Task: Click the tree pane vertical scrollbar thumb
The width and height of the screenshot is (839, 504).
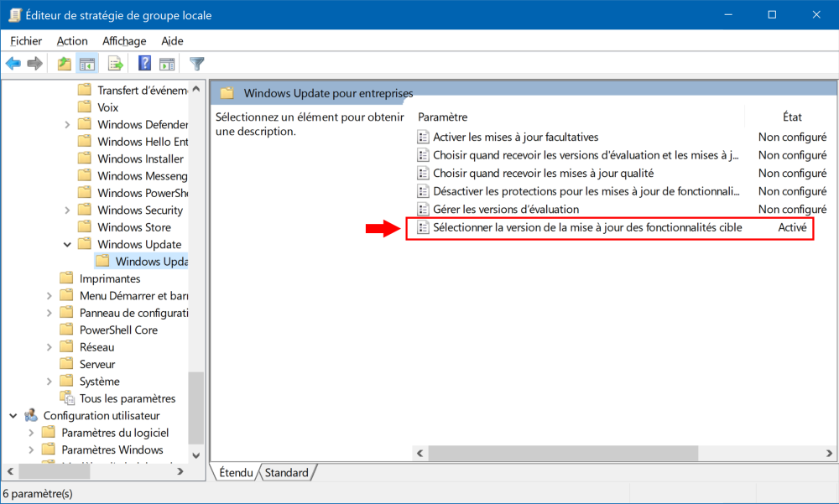Action: coord(196,408)
